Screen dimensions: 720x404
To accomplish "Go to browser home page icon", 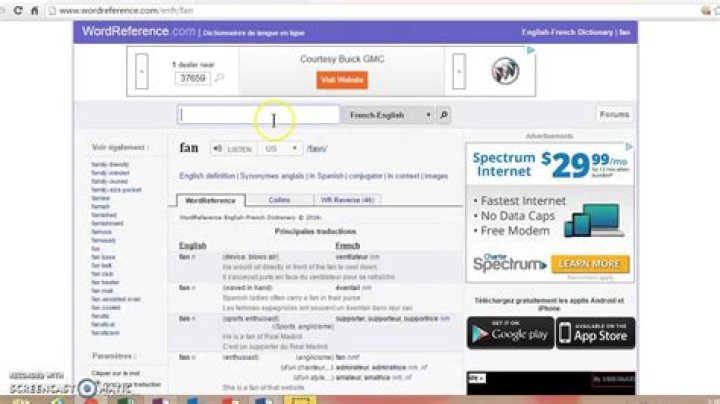I will (x=34, y=10).
